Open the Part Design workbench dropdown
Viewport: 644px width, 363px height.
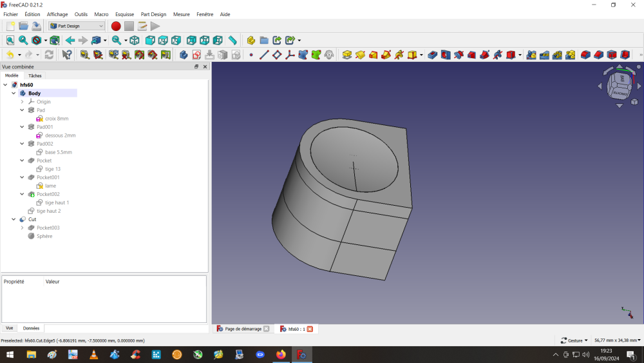tap(77, 26)
